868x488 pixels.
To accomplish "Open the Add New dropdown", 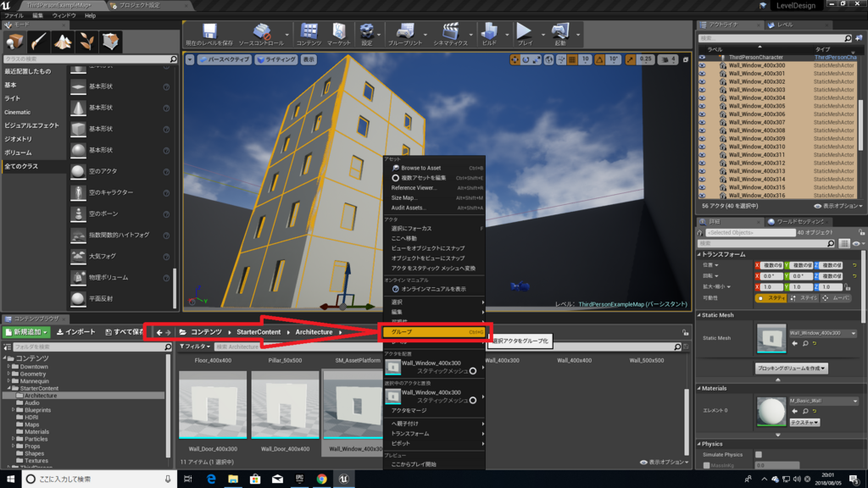I will [x=26, y=332].
